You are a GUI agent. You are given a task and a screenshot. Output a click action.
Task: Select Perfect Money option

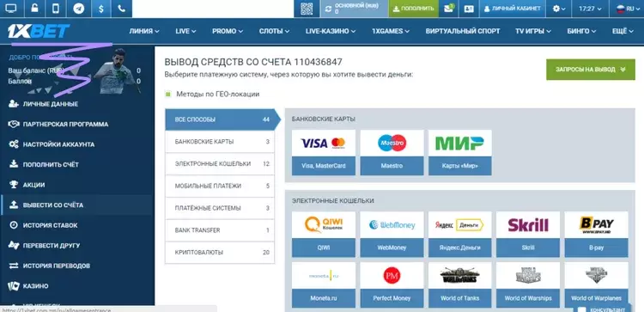pos(392,284)
